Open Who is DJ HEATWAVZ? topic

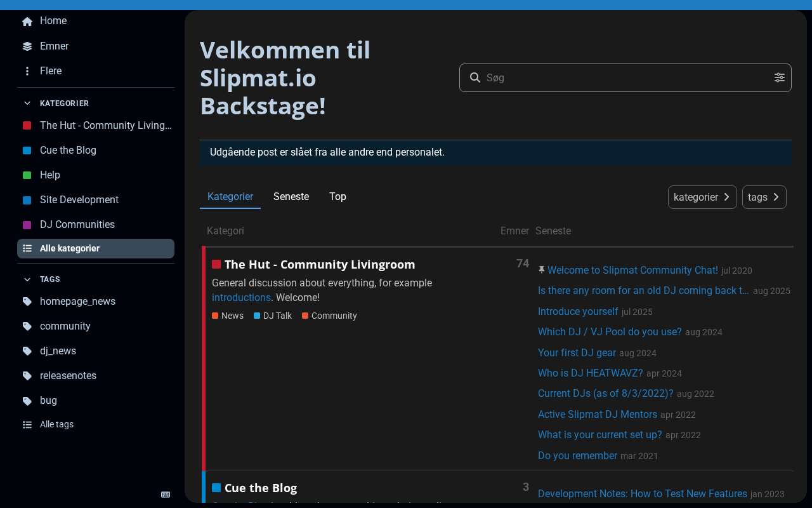tap(591, 373)
